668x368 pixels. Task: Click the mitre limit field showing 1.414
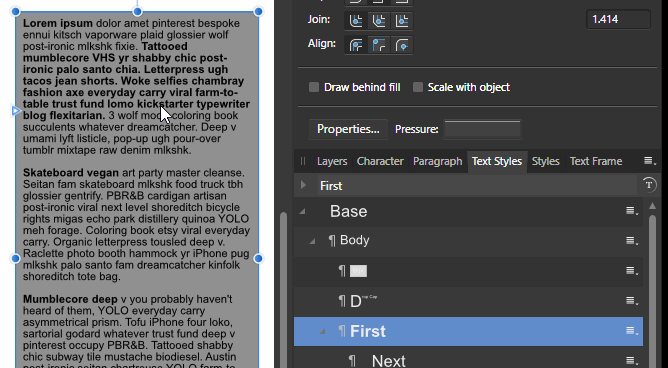[x=618, y=20]
